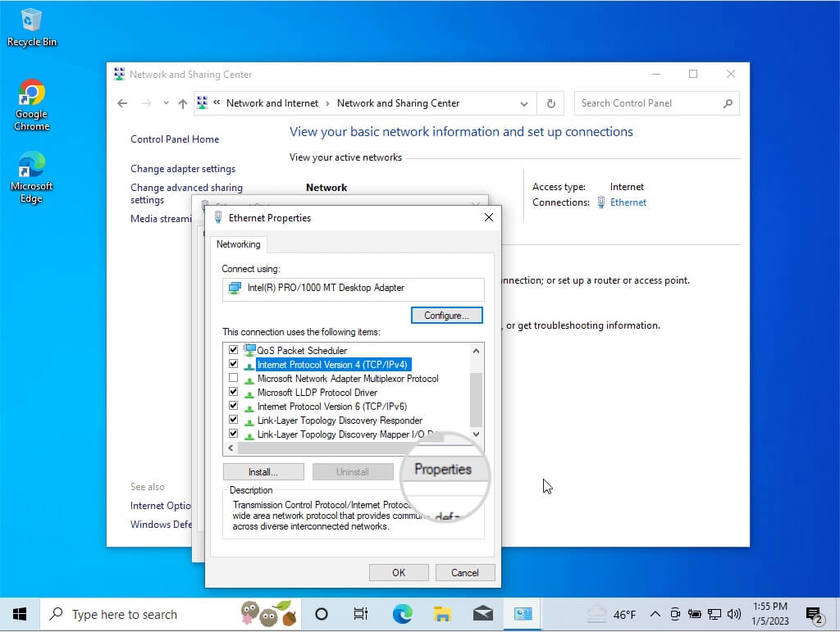Viewport: 840px width, 632px height.
Task: Open Google Chrome desktop shortcut
Action: [x=31, y=106]
